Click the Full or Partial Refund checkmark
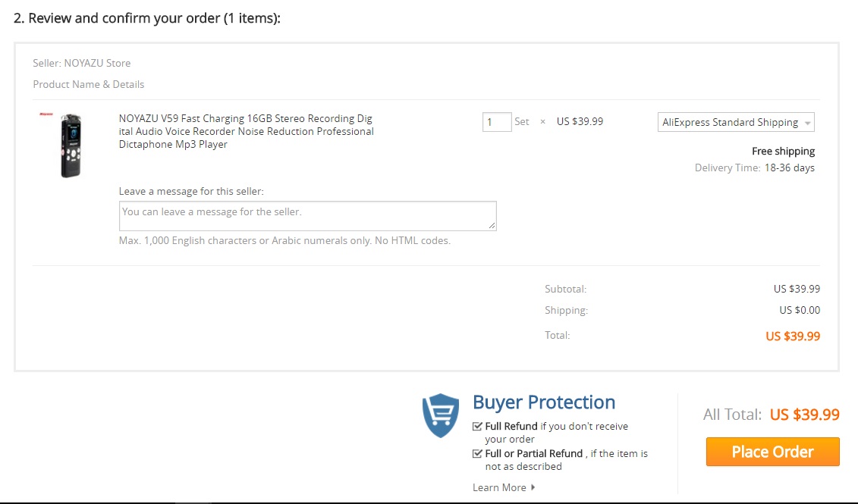The height and width of the screenshot is (504, 858). coord(477,453)
